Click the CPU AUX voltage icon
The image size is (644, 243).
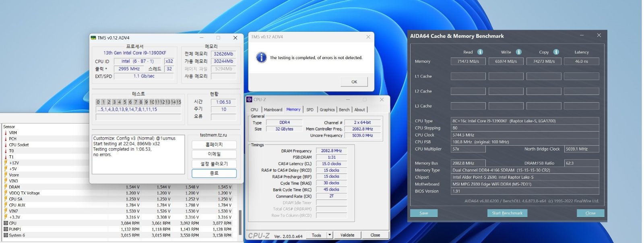coord(6,205)
